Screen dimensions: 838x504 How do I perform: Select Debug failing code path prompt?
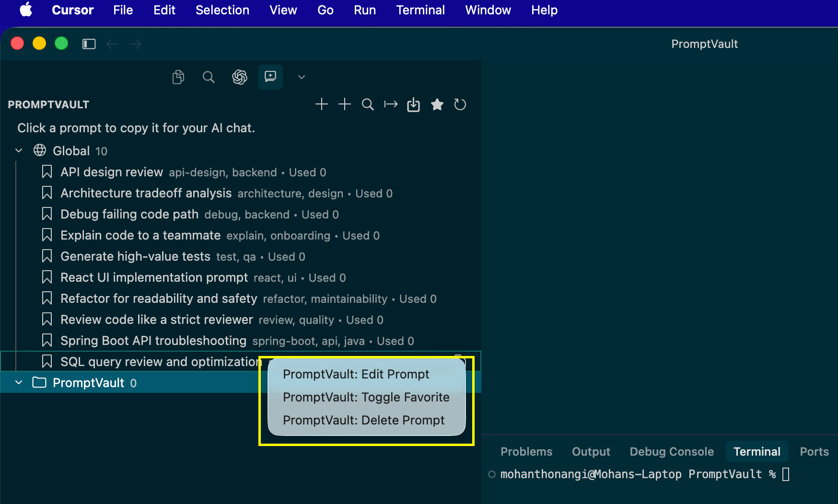coord(241,214)
